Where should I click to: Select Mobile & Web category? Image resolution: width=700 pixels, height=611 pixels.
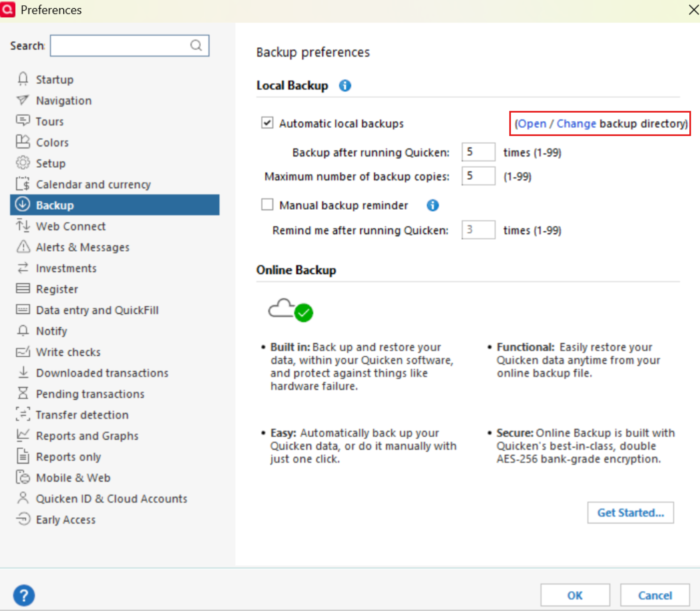point(73,478)
